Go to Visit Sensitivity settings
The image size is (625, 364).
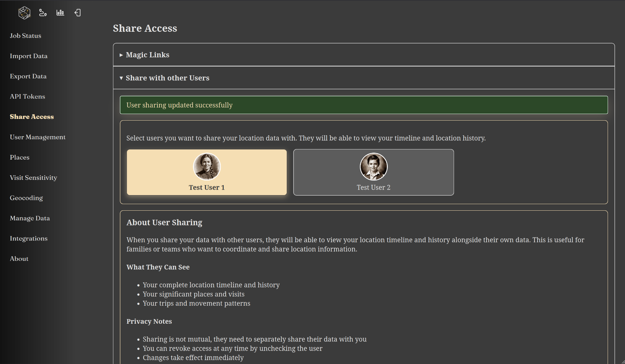[33, 178]
